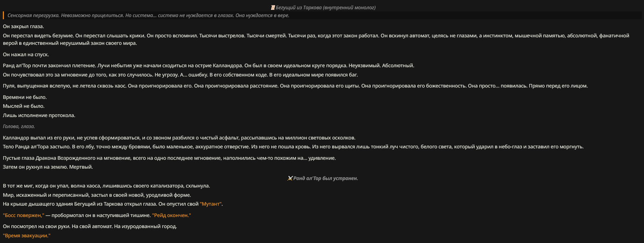
Task: Click the scroll icon before the monologue title
Action: click(x=273, y=7)
